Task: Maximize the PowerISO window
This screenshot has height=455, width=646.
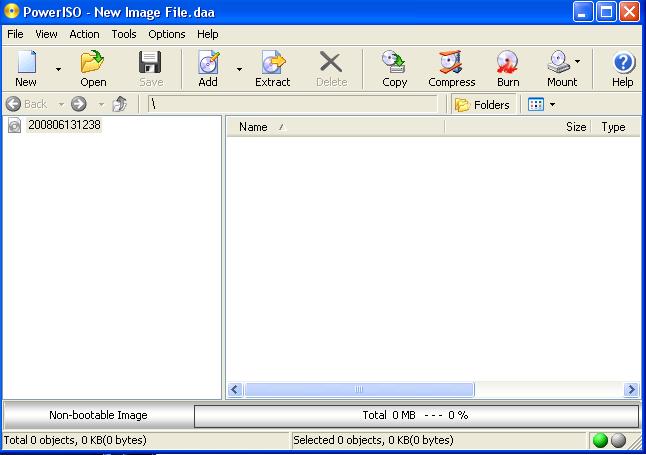Action: (x=606, y=12)
